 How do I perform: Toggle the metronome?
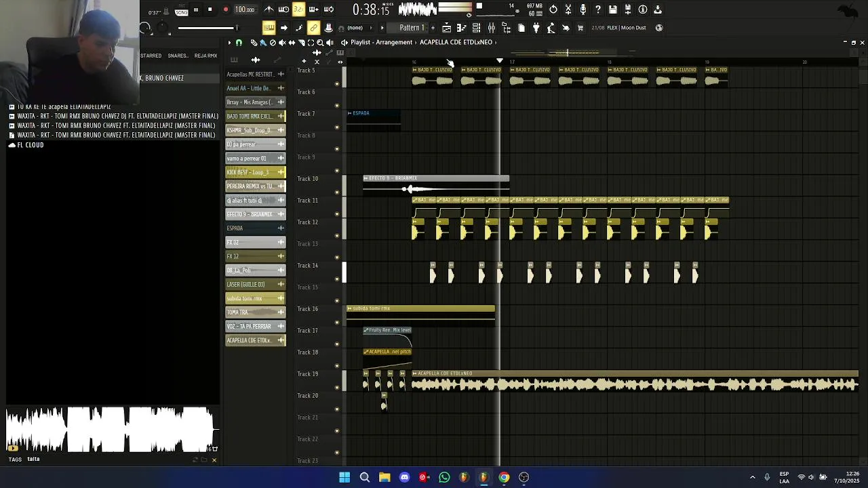point(269,9)
